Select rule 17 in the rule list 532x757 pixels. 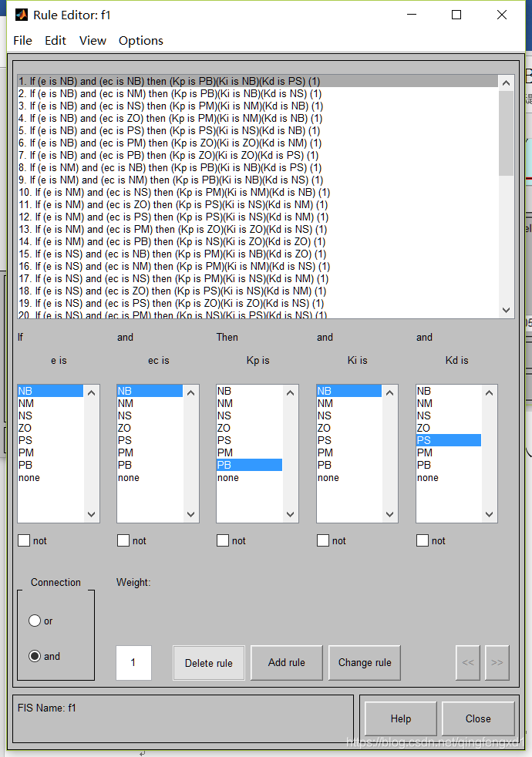click(258, 278)
